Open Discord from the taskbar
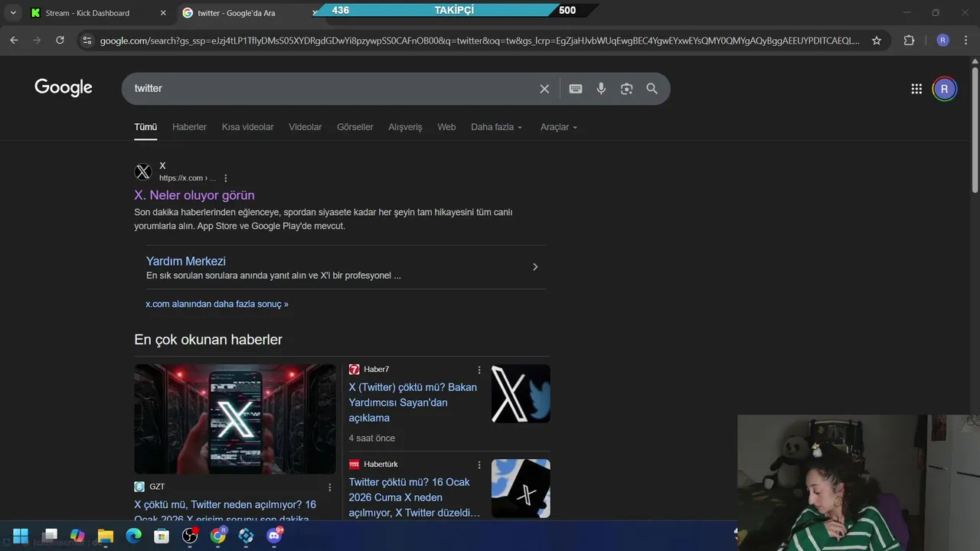The height and width of the screenshot is (551, 980). [x=274, y=536]
